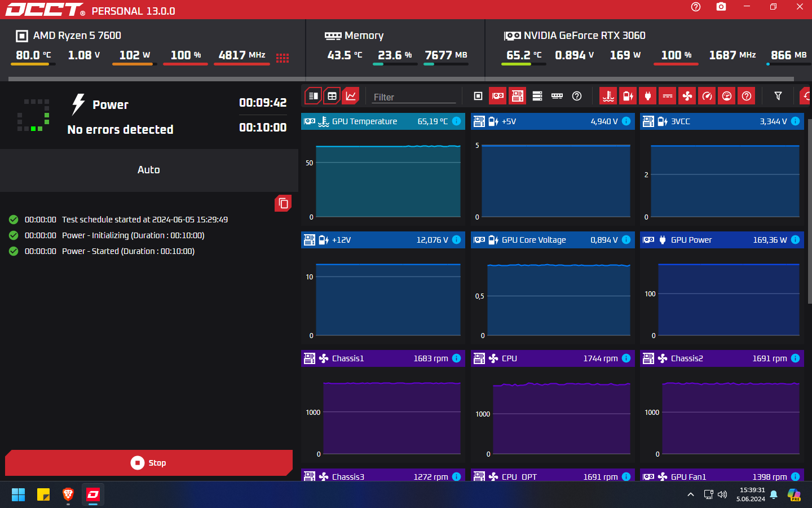Select the Auto mode button
Screen dimensions: 812x508
(149, 170)
